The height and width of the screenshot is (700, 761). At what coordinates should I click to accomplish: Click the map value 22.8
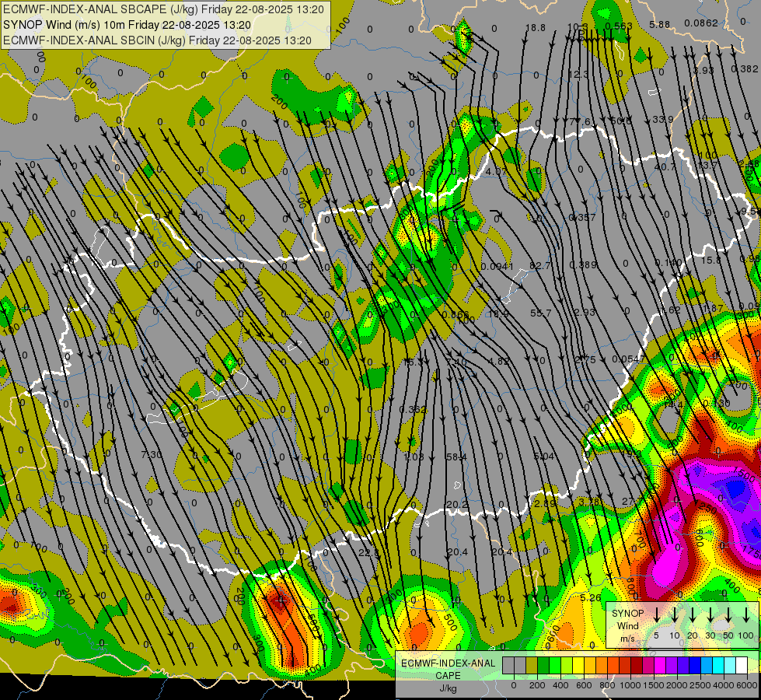point(368,552)
